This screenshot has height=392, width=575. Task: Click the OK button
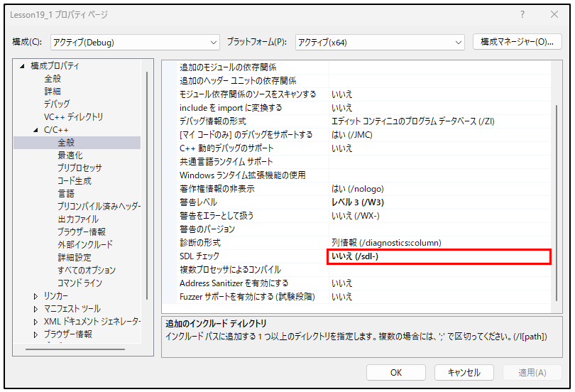pos(395,372)
